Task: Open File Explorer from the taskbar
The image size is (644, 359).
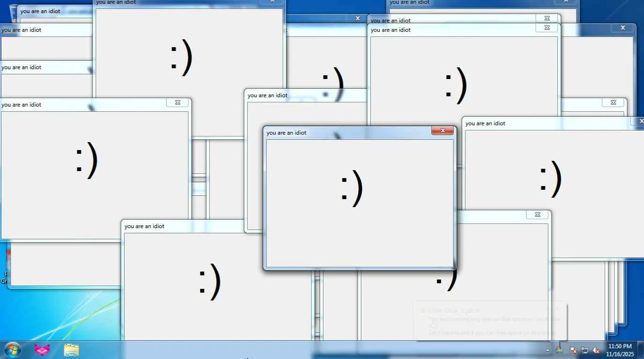Action: [x=71, y=350]
